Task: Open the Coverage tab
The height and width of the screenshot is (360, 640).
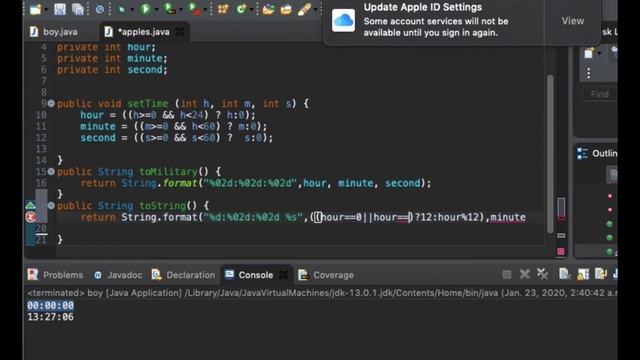Action: click(x=326, y=275)
